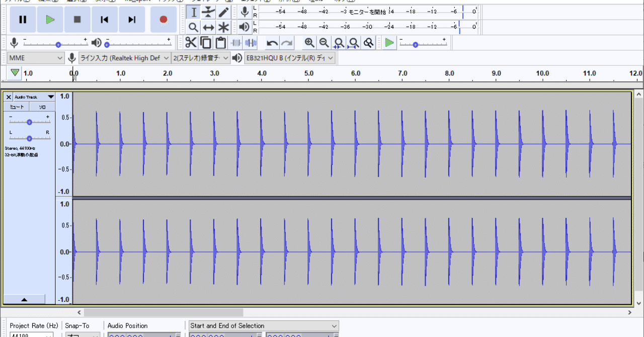Open the 2(ステレオ) recording channels dropdown
Viewport: 644px width, 337px height.
click(200, 58)
